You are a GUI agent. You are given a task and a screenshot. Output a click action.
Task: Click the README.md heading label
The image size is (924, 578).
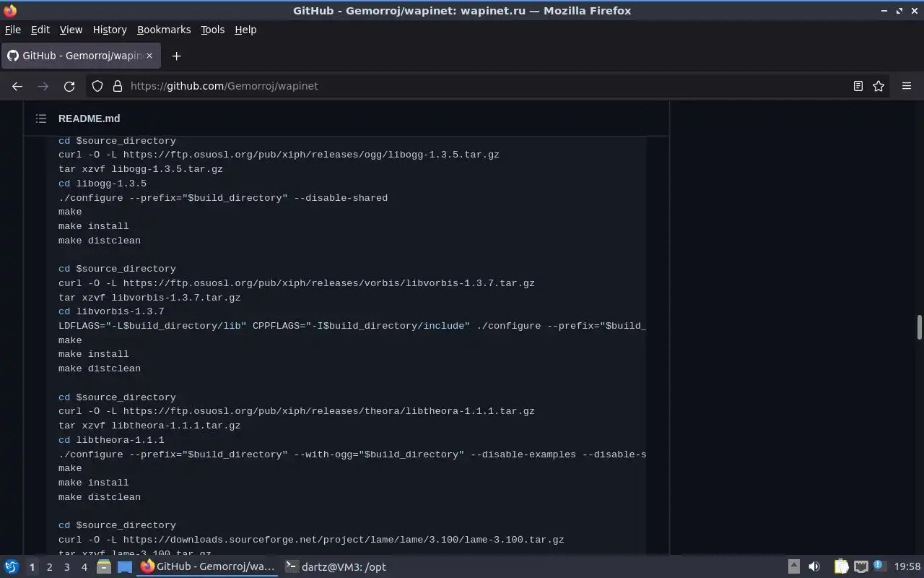(x=90, y=118)
